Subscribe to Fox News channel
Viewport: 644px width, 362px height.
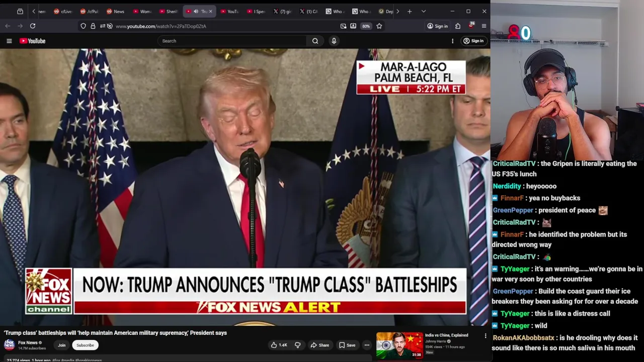pyautogui.click(x=85, y=345)
